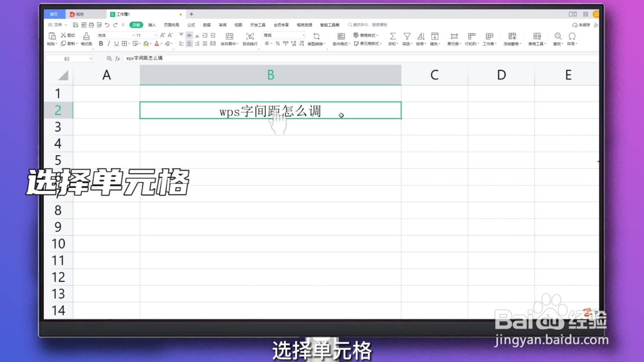
Task: Click the 查找 (Find) icon
Action: pos(558,37)
